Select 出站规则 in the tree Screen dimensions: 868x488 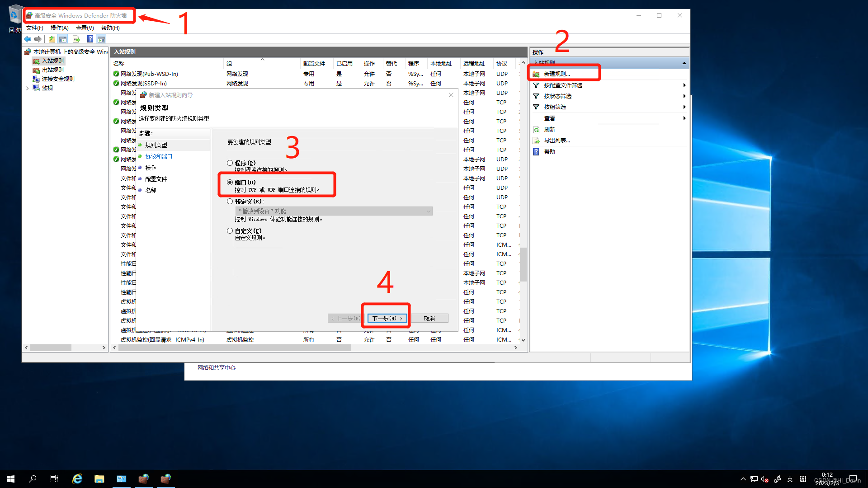pyautogui.click(x=52, y=70)
